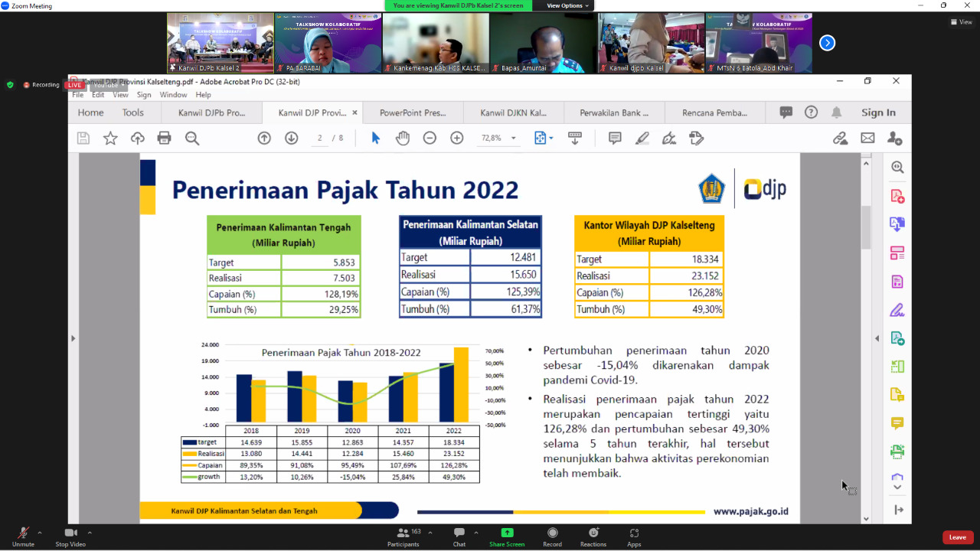Click the Print icon in Acrobat toolbar

click(164, 138)
